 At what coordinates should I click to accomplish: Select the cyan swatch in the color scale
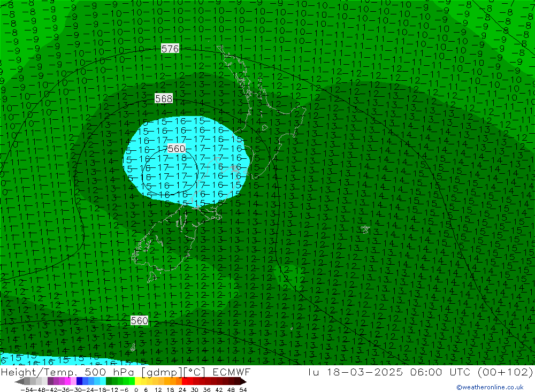pos(103,381)
